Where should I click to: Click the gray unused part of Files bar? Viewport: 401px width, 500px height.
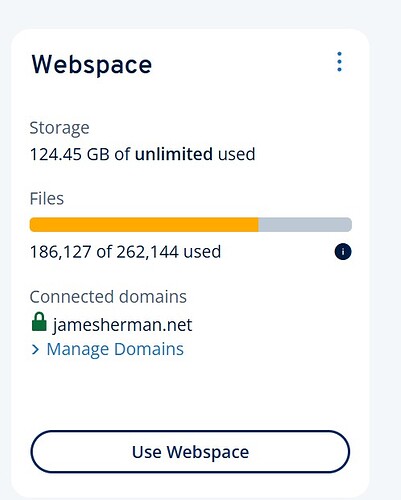point(305,224)
